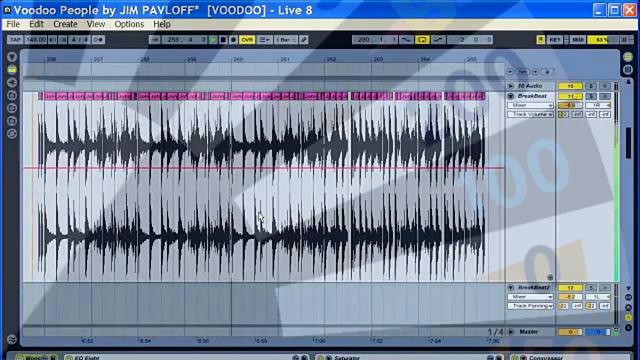Toggle the Punch-Out switch
The height and width of the screenshot is (360, 640).
point(438,40)
